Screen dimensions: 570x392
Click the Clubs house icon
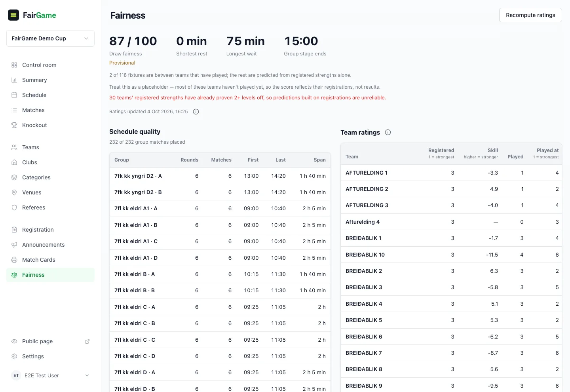[x=14, y=162]
